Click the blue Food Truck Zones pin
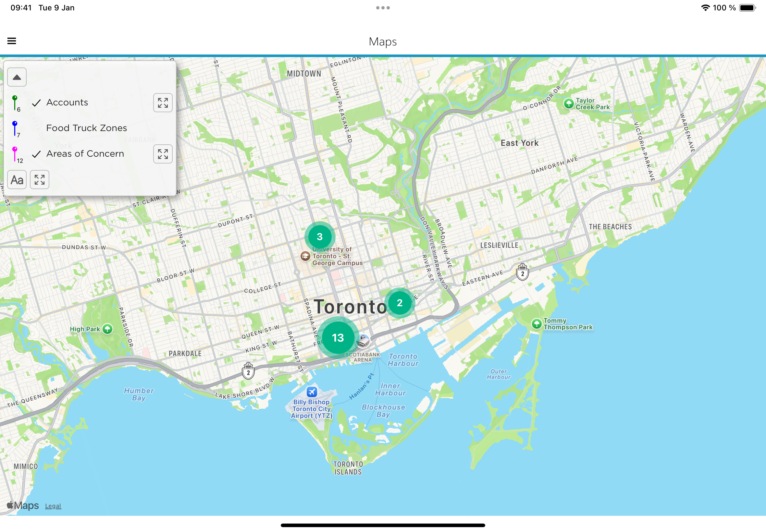The height and width of the screenshot is (532, 766). coord(15,128)
